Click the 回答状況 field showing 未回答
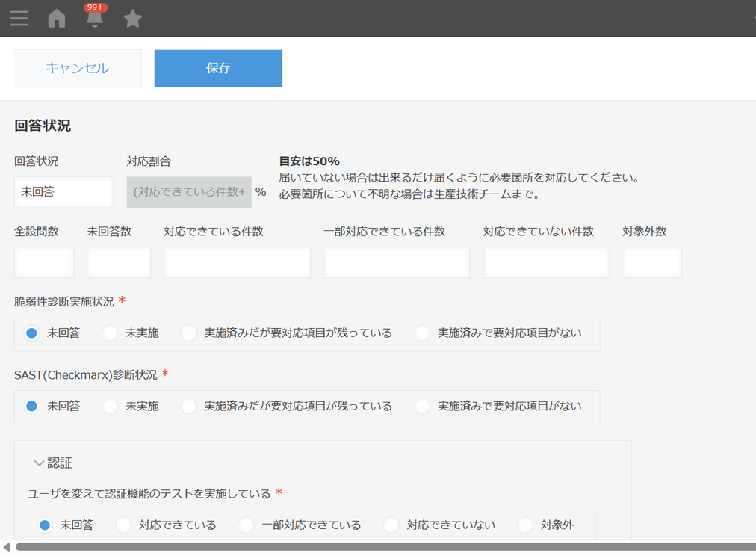Viewport: 756px width, 553px height. 63,192
